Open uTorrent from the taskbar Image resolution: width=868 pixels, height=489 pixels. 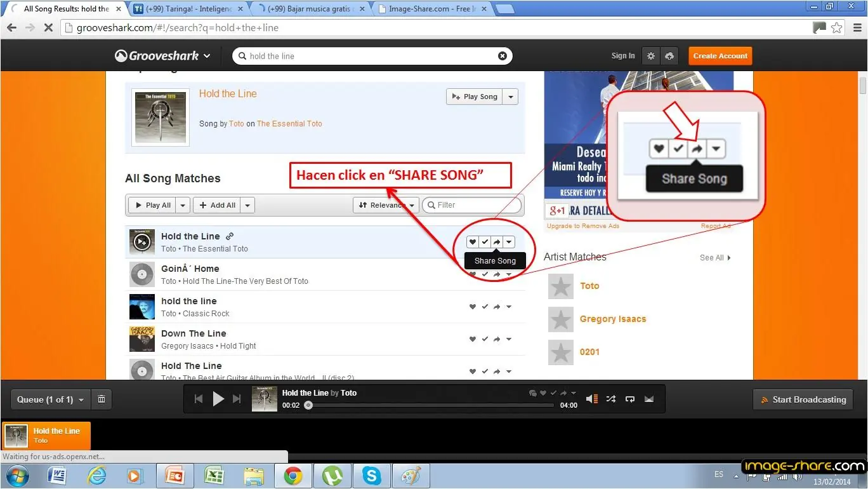click(332, 475)
